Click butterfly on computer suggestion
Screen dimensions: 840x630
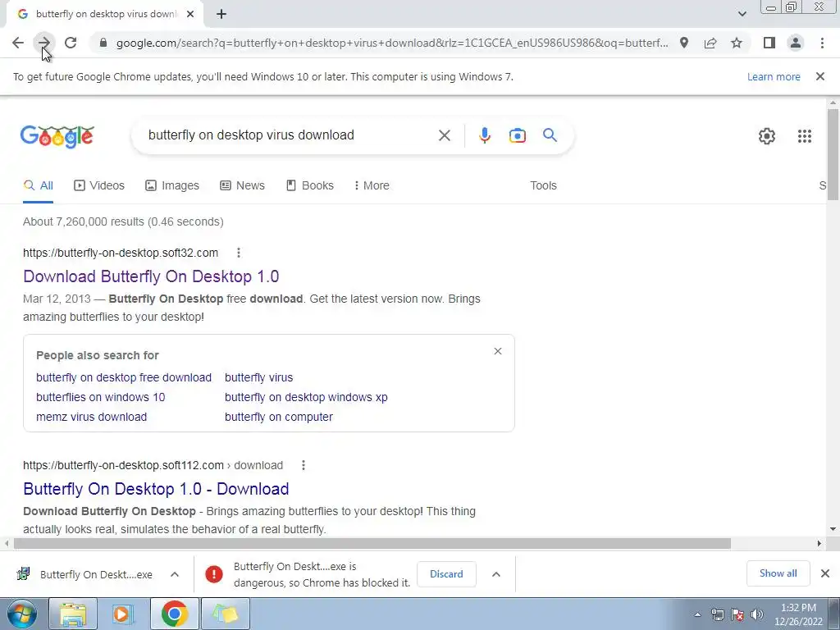[x=279, y=418]
